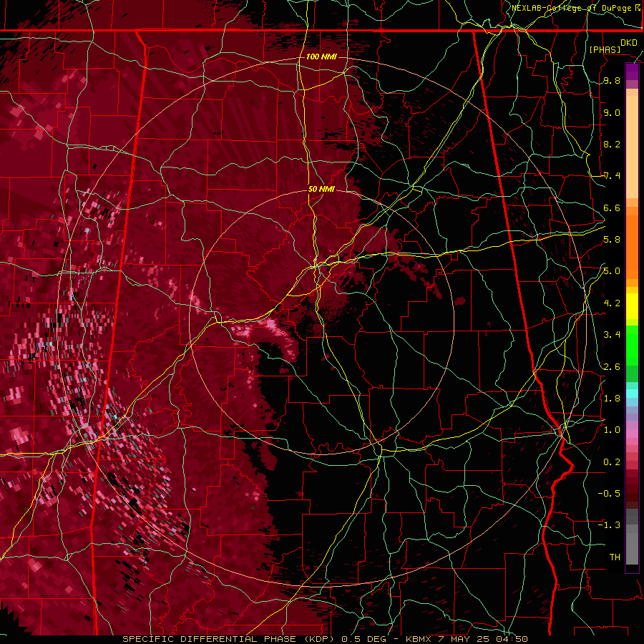Click the 5.0 scale value
Screen dimensions: 644x644
coord(612,271)
